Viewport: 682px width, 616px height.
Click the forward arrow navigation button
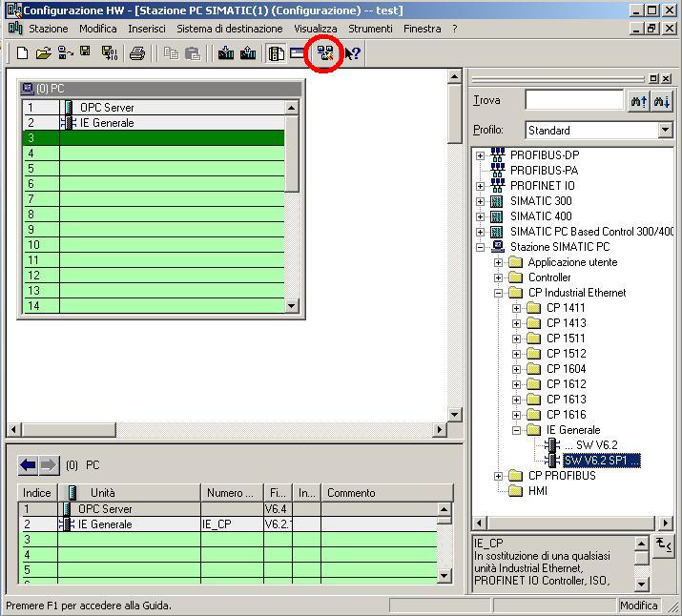49,465
